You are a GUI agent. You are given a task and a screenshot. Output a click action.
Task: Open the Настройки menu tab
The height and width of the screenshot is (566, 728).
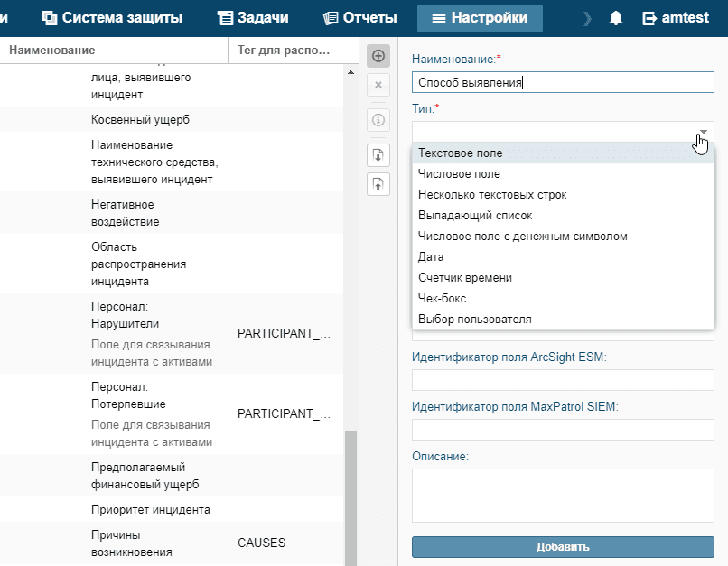tap(480, 18)
